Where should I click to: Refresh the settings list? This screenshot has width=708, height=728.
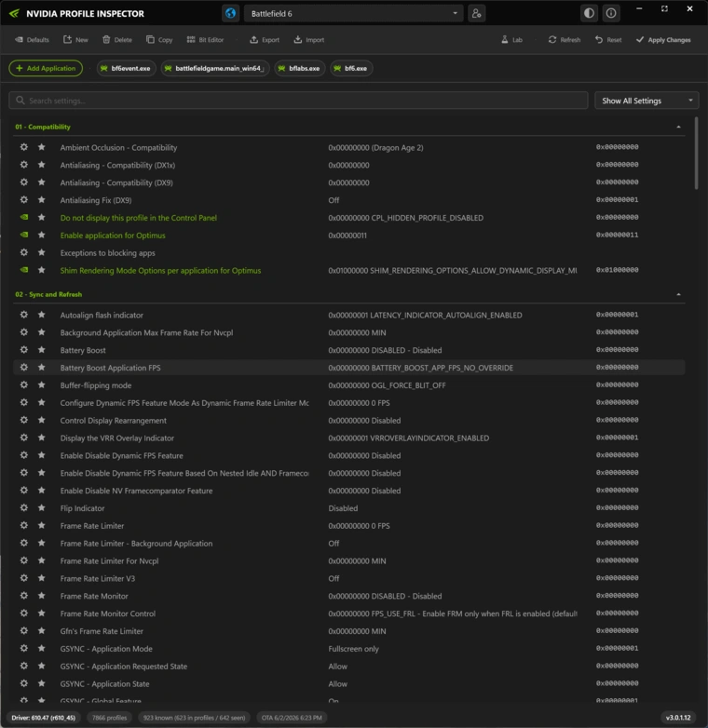click(x=565, y=40)
